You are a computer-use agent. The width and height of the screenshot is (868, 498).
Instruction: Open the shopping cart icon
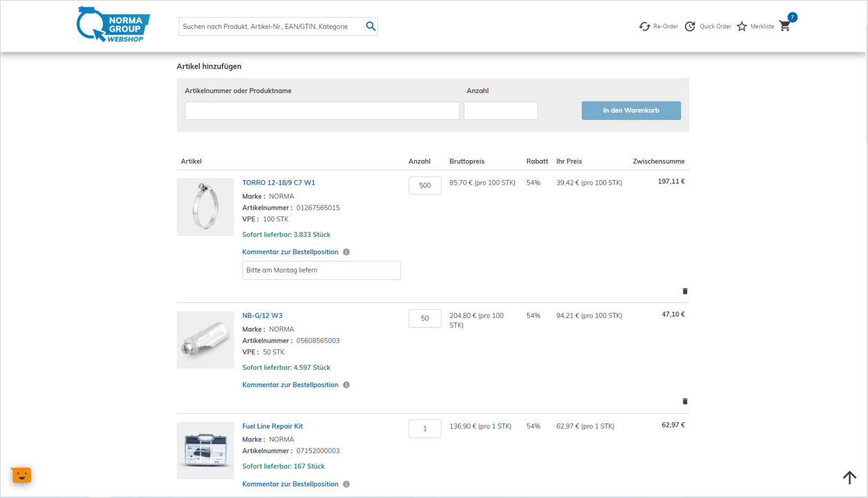(x=785, y=26)
